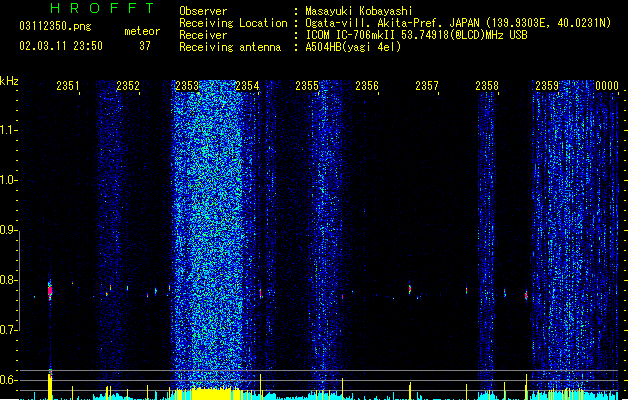
Task: Click the kHz axis unit label
Action: [9, 81]
